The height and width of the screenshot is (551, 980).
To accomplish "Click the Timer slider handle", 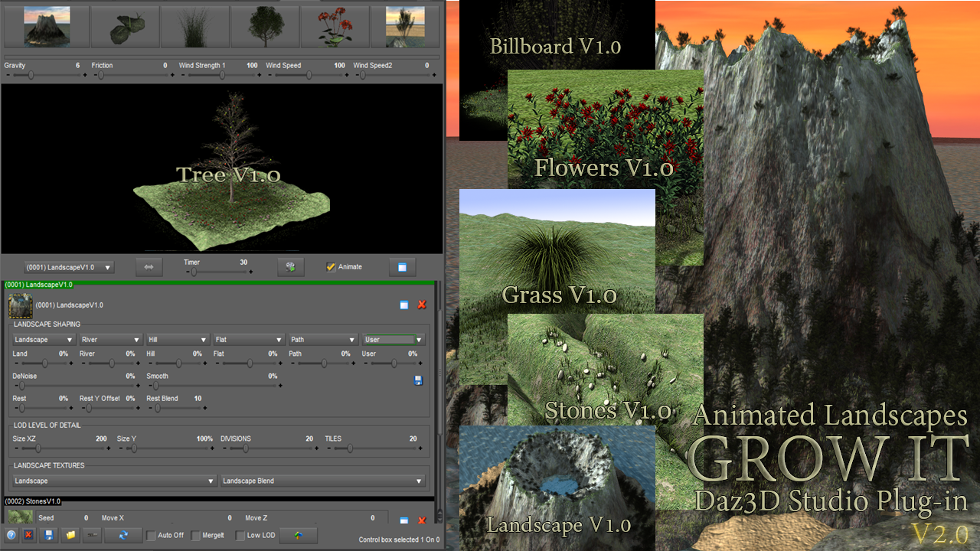I will coord(194,272).
